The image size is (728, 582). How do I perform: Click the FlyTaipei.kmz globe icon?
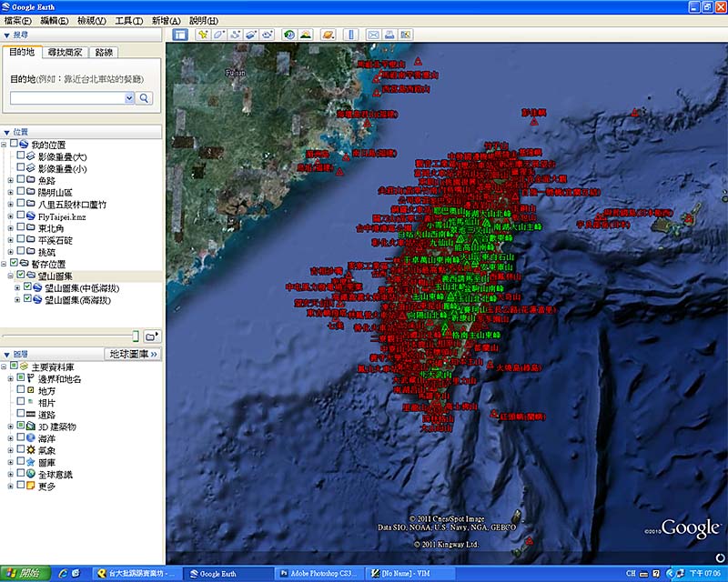[31, 216]
